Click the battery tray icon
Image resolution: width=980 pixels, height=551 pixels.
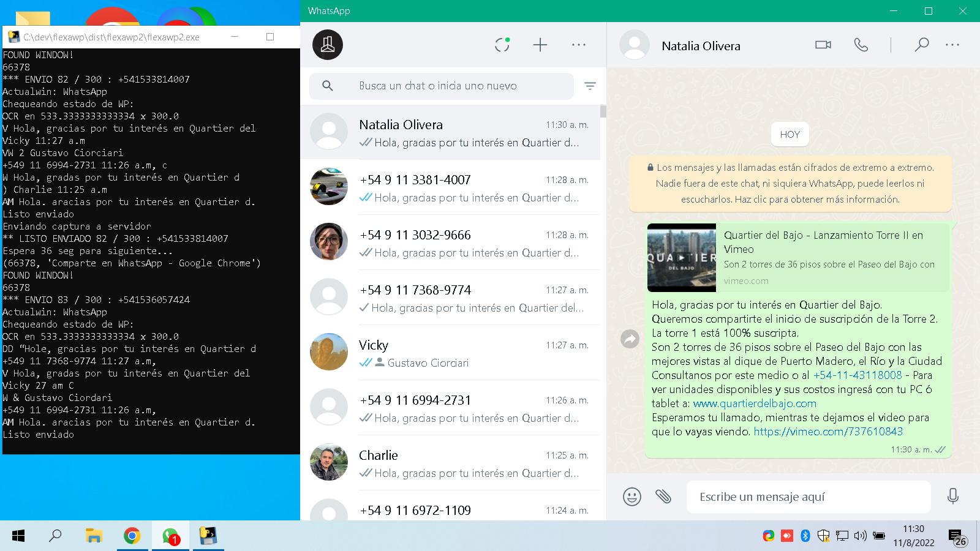tap(879, 536)
